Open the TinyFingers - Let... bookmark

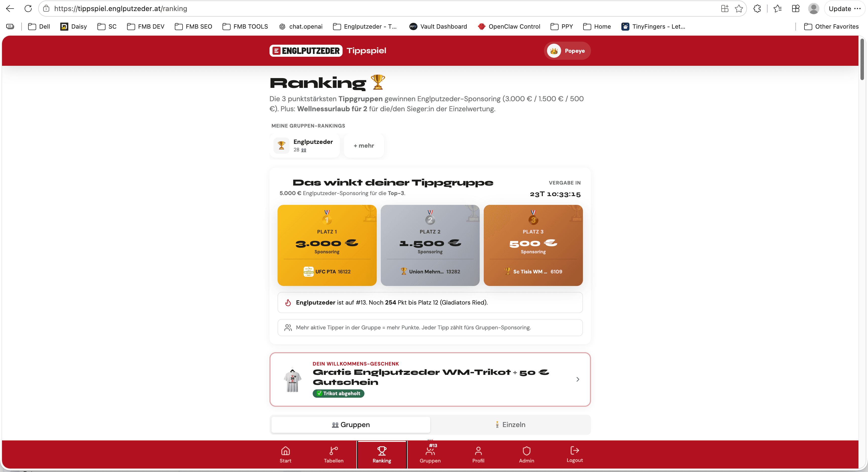point(653,27)
